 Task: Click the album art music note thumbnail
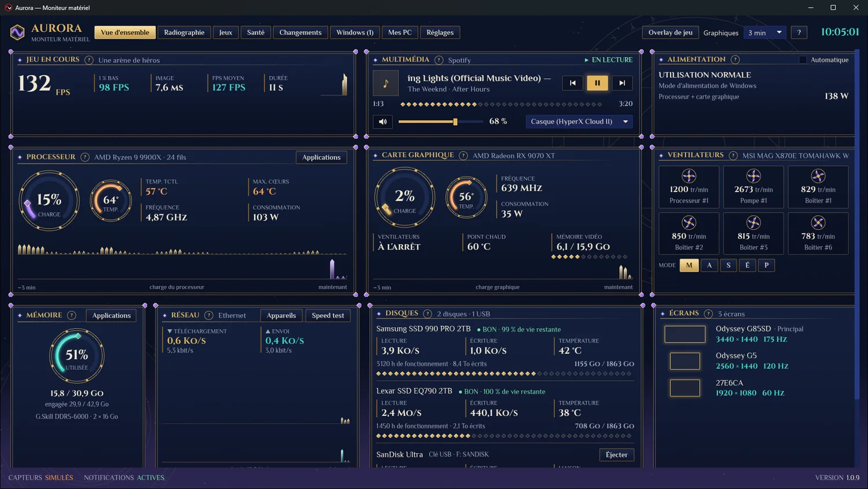(386, 83)
